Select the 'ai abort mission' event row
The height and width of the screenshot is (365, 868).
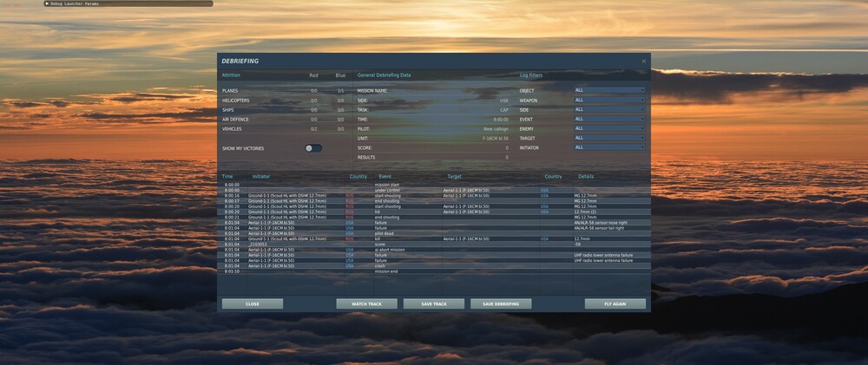tap(434, 250)
